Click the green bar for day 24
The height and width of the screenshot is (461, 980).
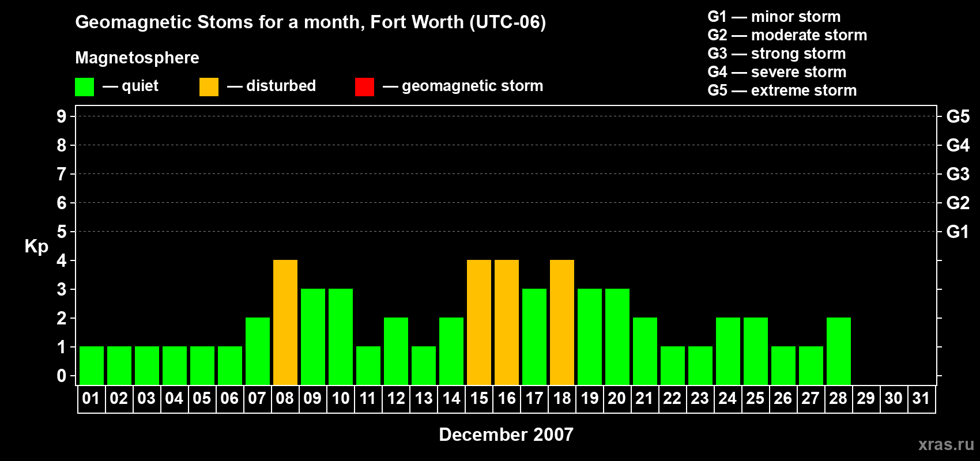coord(728,352)
